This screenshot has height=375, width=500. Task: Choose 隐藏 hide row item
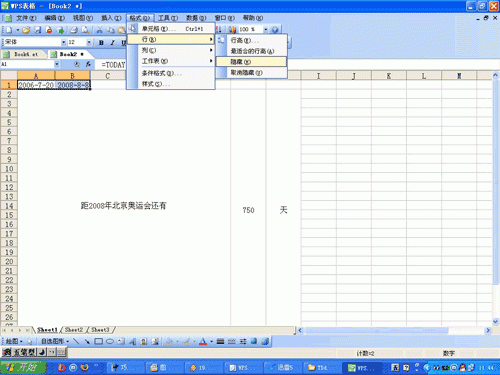[x=251, y=62]
